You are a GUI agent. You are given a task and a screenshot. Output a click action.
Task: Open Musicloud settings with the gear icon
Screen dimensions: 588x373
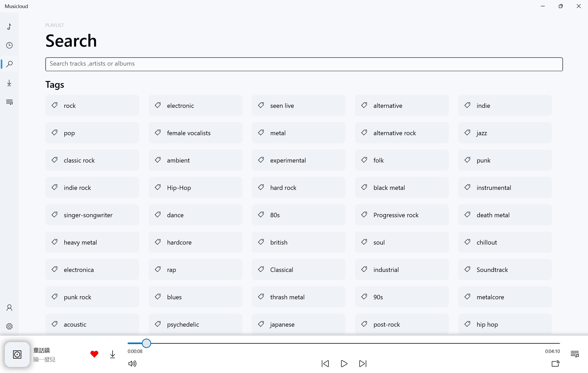(x=9, y=326)
